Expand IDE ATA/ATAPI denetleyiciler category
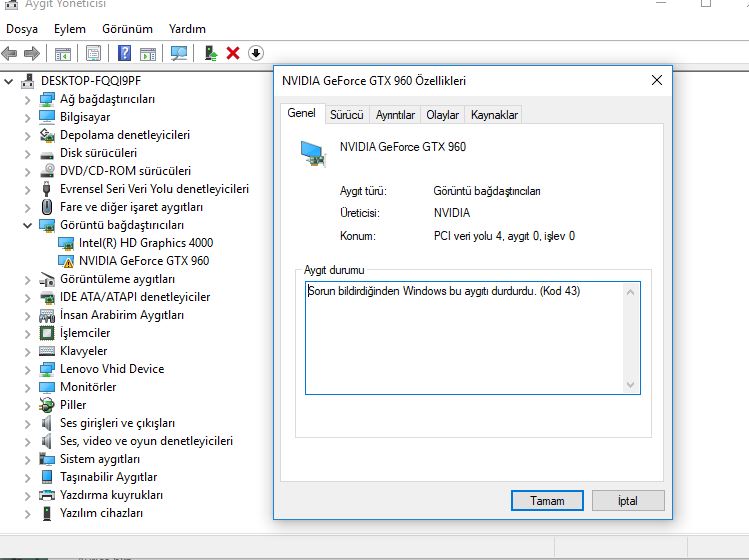The width and height of the screenshot is (749, 560). tap(28, 298)
